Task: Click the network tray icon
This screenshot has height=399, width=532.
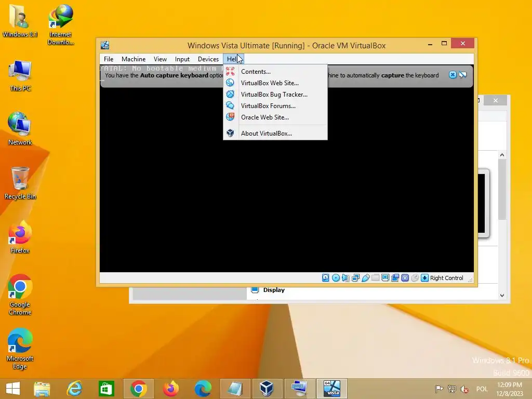Action: point(451,389)
